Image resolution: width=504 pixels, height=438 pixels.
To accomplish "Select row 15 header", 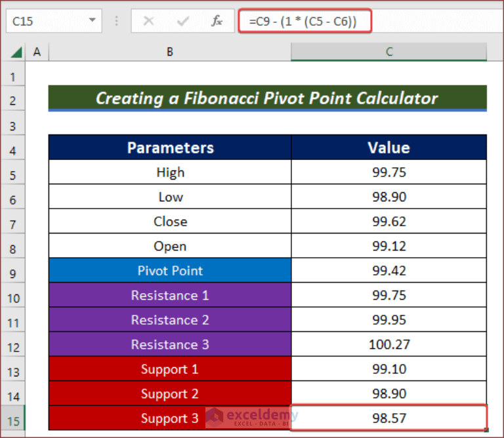I will tap(13, 418).
